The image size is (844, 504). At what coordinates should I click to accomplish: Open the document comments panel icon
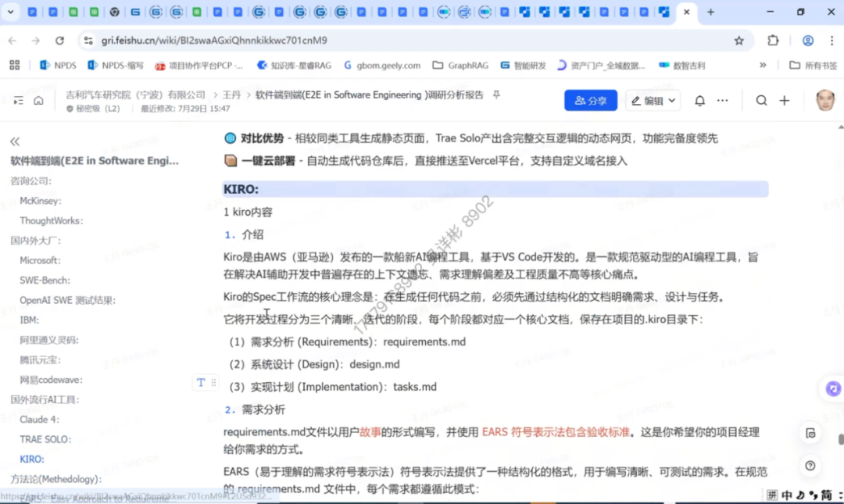coord(810,434)
